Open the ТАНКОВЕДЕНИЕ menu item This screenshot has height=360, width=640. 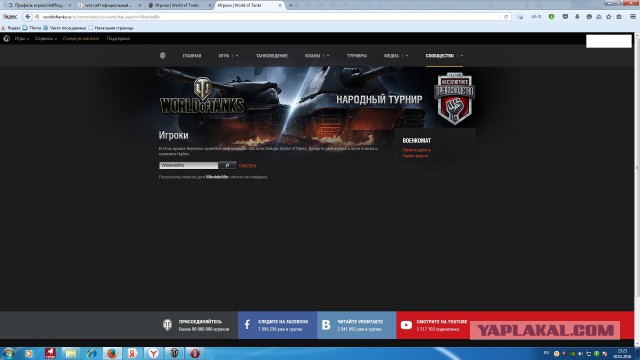(272, 56)
